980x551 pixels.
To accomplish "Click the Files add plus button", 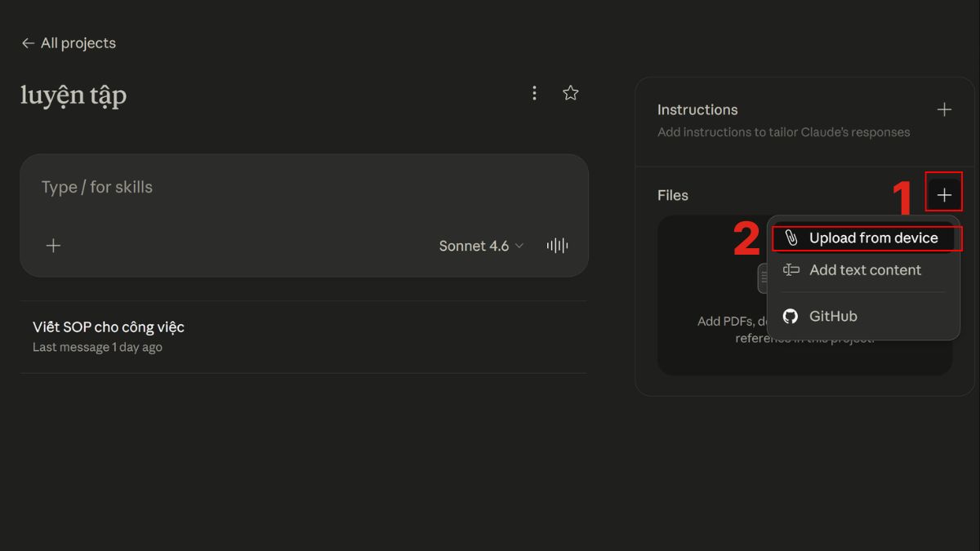I will tap(944, 195).
